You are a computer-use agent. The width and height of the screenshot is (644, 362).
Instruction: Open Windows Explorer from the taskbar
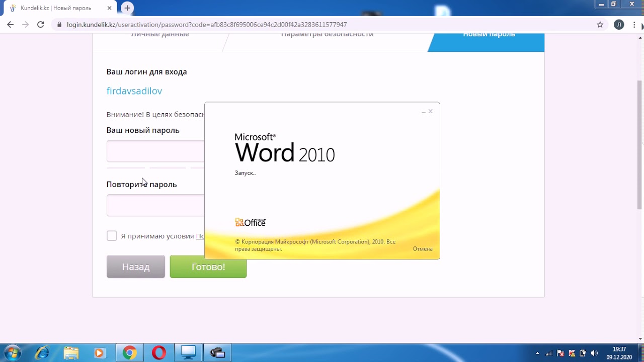point(71,353)
